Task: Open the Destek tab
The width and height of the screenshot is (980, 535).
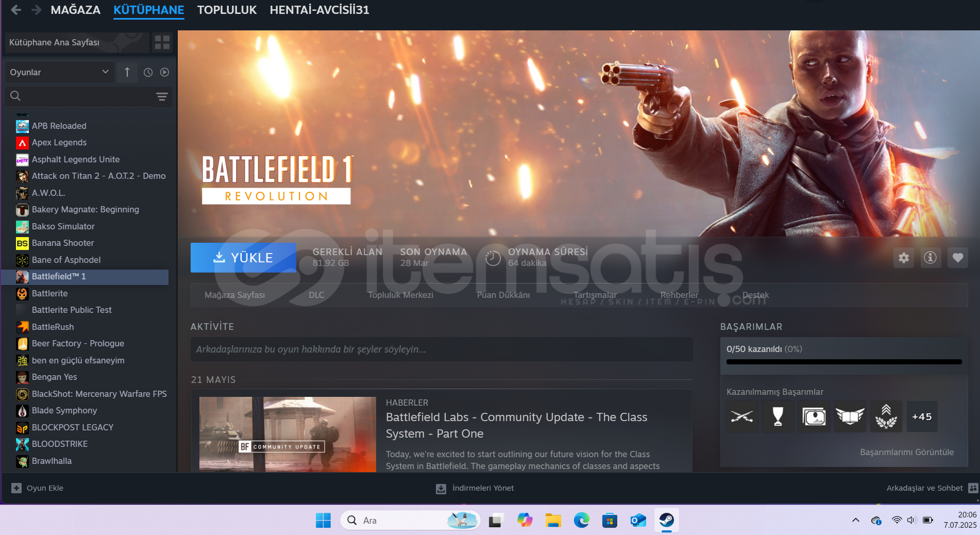Action: click(755, 295)
